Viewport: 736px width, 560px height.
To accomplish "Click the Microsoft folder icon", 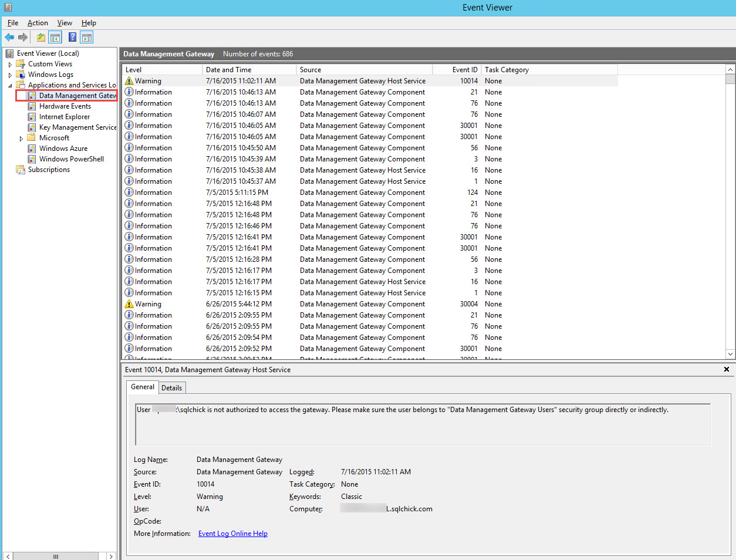I will 32,138.
